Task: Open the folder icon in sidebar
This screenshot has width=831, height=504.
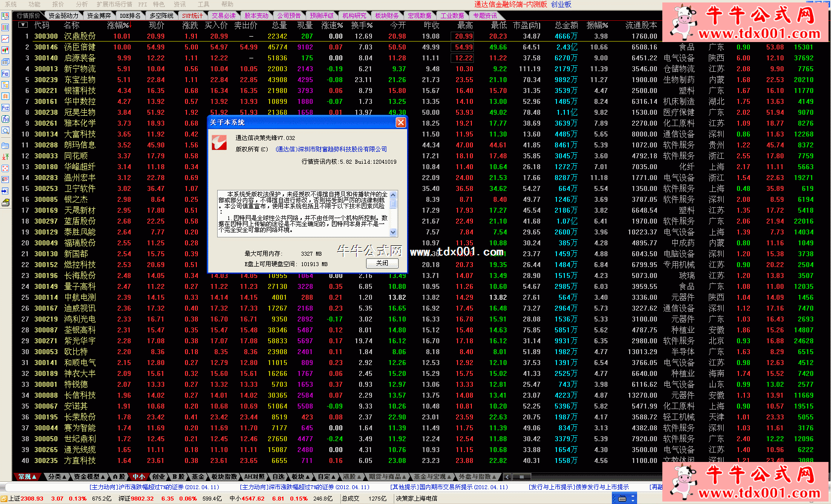Action: click(x=5, y=145)
